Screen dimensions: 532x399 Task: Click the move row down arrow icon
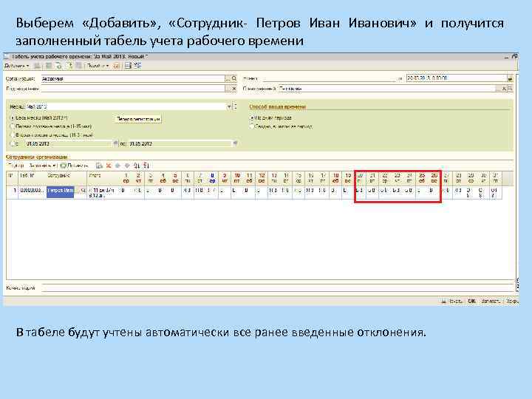coord(127,166)
